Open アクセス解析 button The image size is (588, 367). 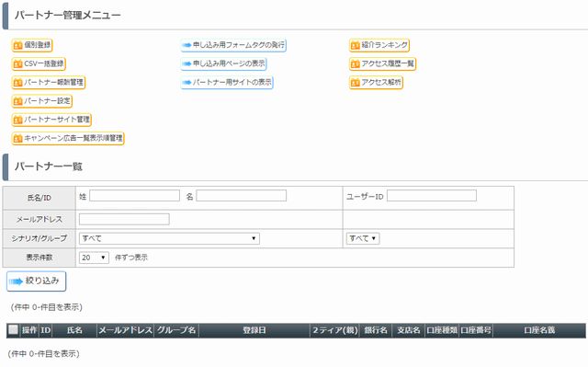tap(376, 83)
